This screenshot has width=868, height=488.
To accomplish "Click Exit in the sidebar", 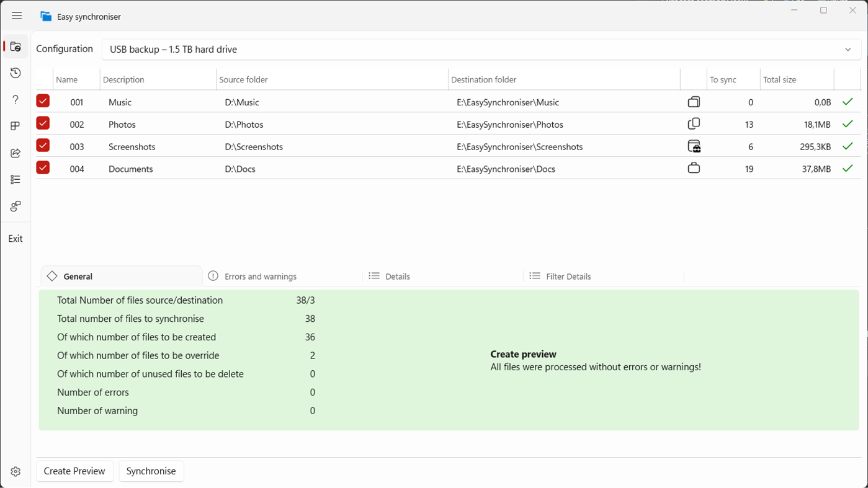I will (x=16, y=239).
